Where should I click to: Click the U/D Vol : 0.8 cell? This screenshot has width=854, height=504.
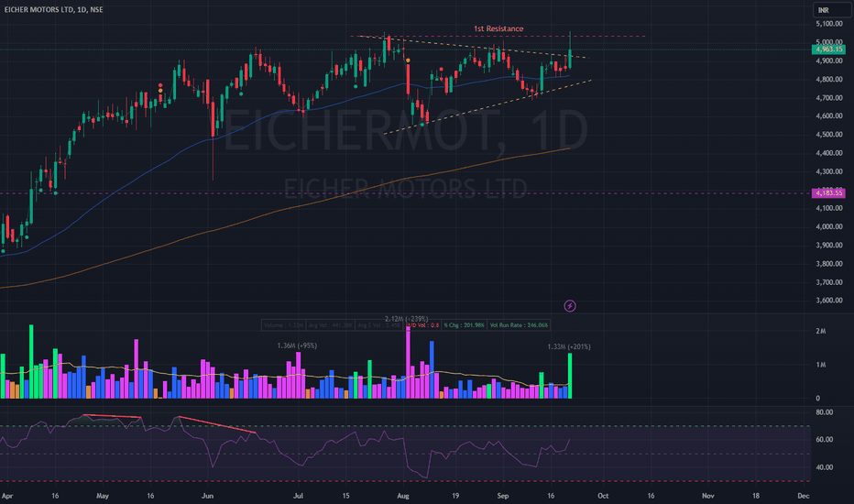pos(423,325)
